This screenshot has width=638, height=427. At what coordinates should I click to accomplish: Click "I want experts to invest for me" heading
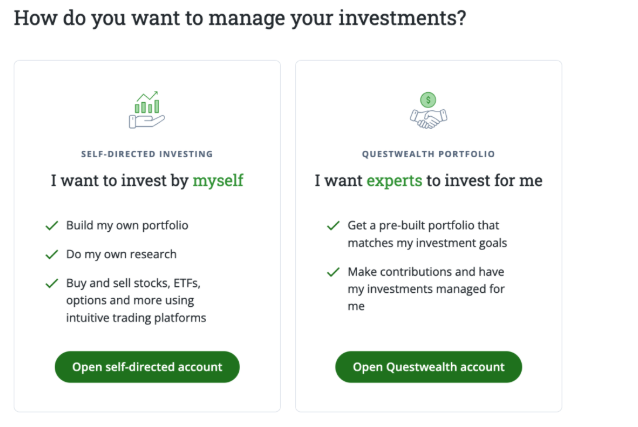(428, 181)
